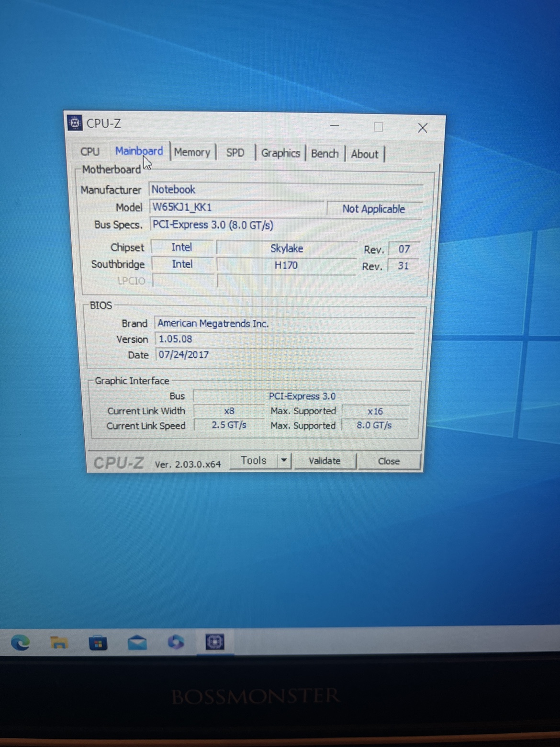Click the version text Ver. 2.03.0.x64
Image resolution: width=560 pixels, height=747 pixels.
[188, 464]
